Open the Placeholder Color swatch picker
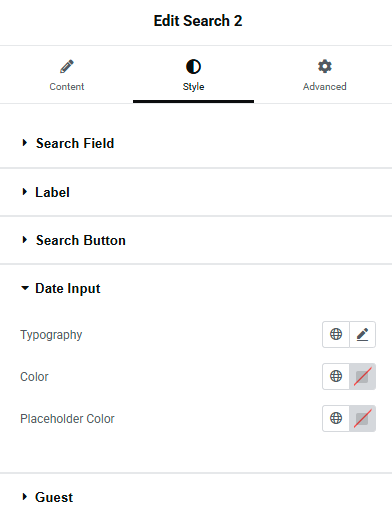 click(362, 418)
